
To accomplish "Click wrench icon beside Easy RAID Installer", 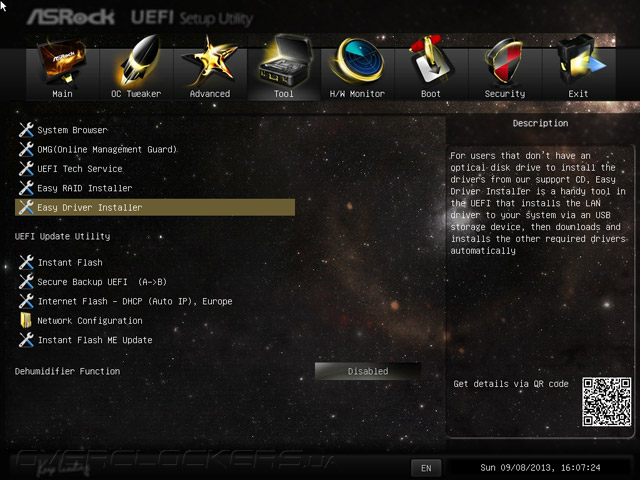I will (x=26, y=188).
